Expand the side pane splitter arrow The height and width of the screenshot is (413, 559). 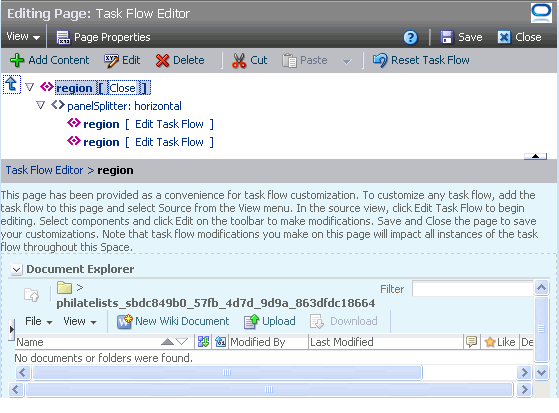pos(12,329)
